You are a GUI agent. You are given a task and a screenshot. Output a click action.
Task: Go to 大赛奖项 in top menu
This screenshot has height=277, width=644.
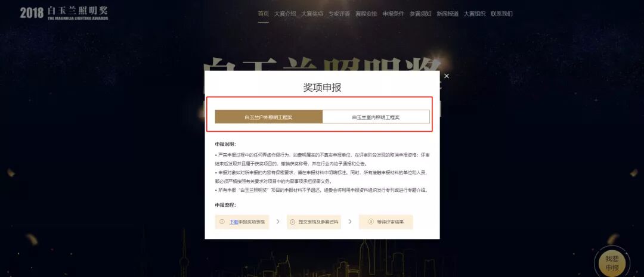click(312, 14)
